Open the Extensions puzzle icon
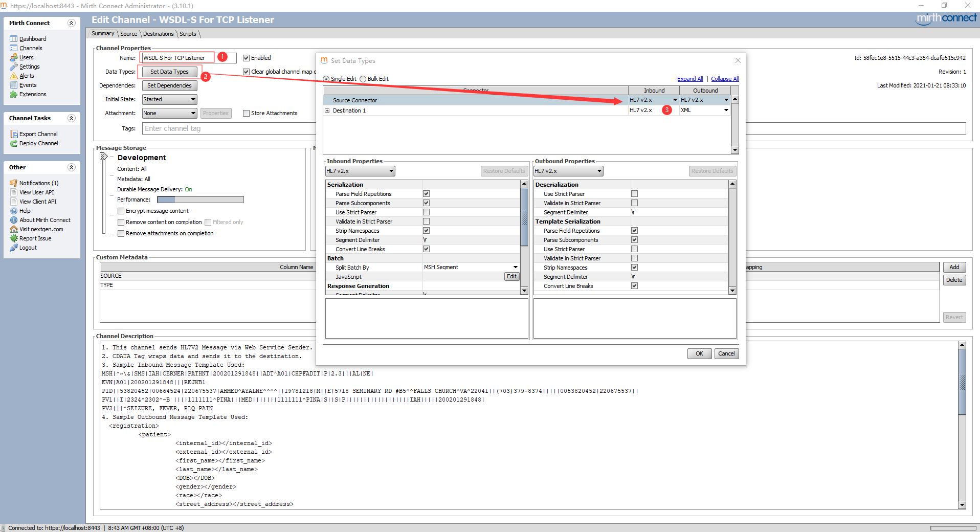 [x=14, y=94]
